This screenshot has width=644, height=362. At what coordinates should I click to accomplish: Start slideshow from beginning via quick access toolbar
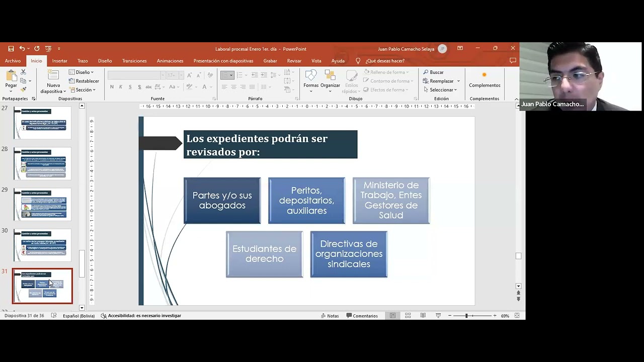pyautogui.click(x=48, y=49)
